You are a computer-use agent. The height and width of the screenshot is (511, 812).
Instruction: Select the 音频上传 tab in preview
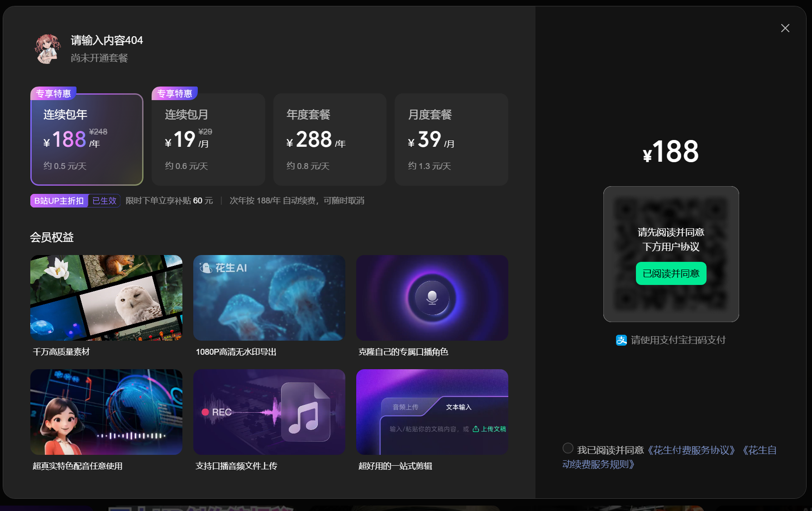click(x=406, y=407)
